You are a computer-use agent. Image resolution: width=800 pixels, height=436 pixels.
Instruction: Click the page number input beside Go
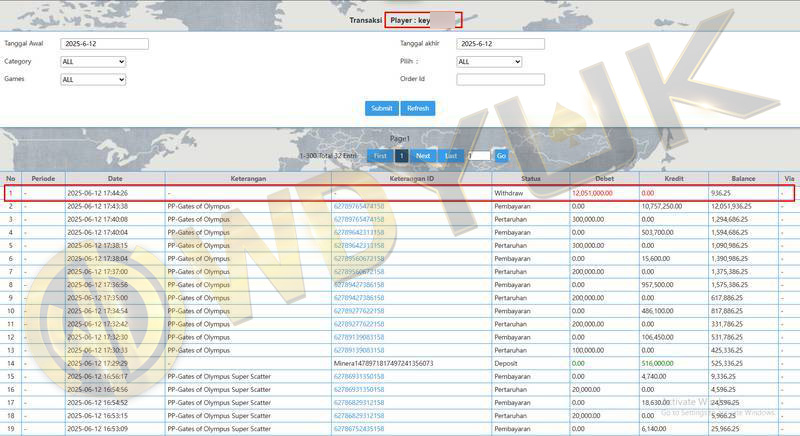pos(479,156)
